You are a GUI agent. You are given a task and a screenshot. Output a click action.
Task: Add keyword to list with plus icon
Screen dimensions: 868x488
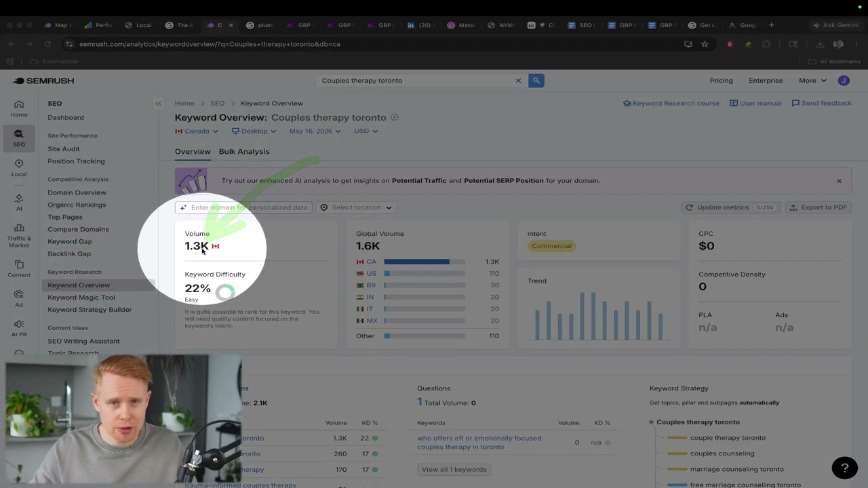click(x=395, y=117)
